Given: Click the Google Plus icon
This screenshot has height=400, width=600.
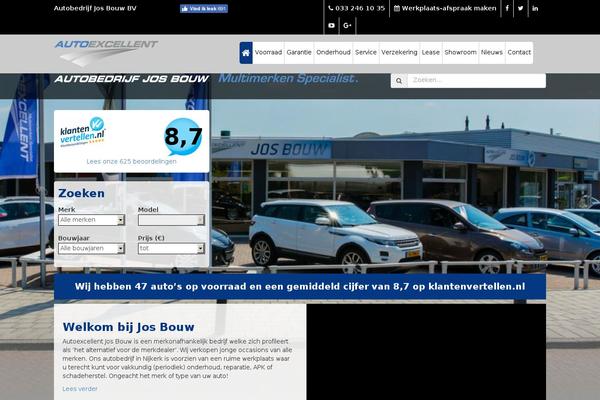Looking at the screenshot, I should pyautogui.click(x=348, y=25).
